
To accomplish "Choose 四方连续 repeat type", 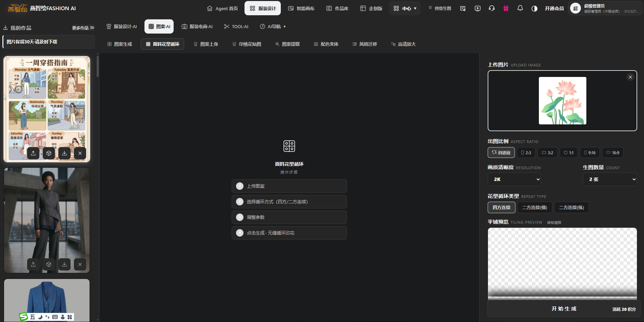I will (502, 207).
